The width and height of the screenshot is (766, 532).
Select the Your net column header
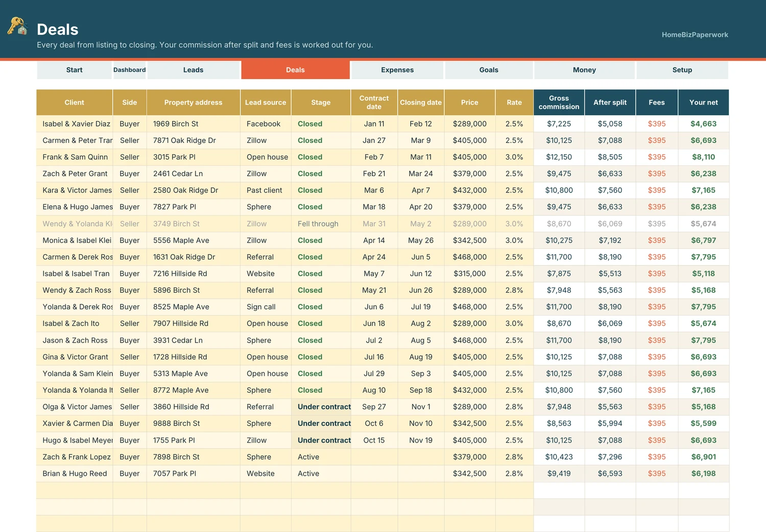click(704, 102)
